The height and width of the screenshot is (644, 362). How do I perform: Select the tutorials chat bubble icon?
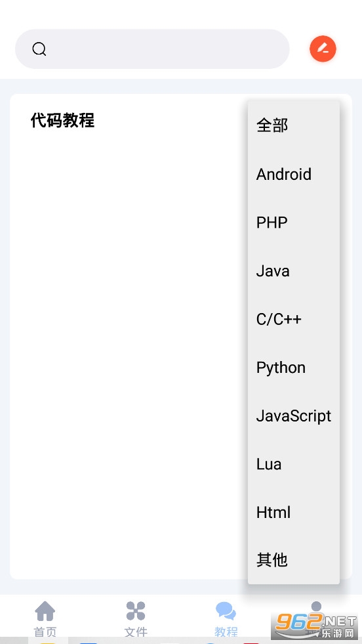point(226,611)
